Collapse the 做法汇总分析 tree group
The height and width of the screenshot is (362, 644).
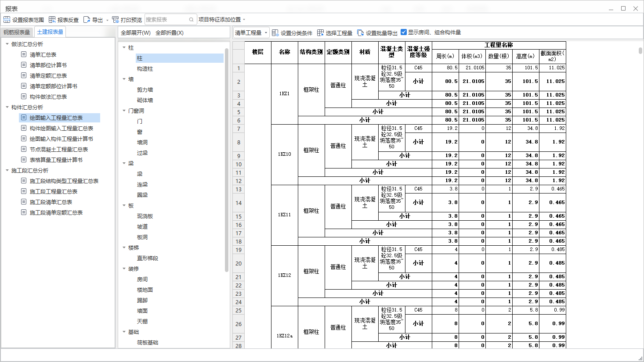coord(7,44)
